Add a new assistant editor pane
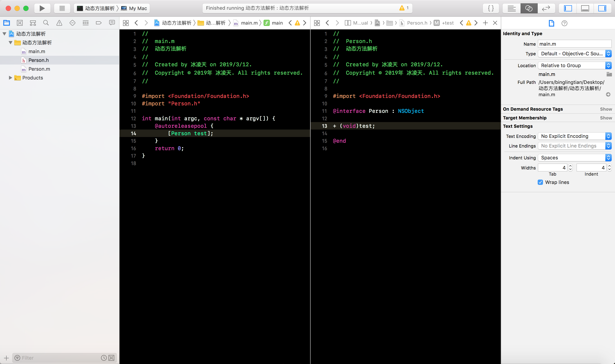 click(x=485, y=23)
